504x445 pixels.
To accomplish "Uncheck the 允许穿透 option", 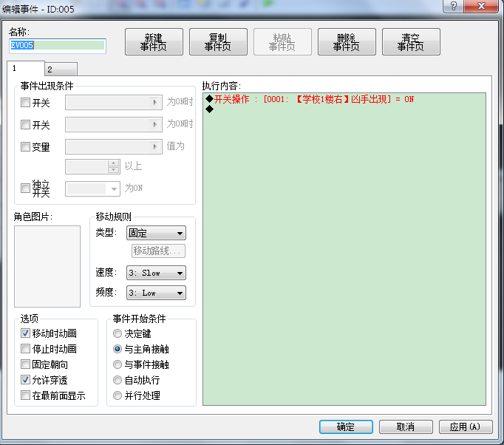I will click(x=25, y=380).
